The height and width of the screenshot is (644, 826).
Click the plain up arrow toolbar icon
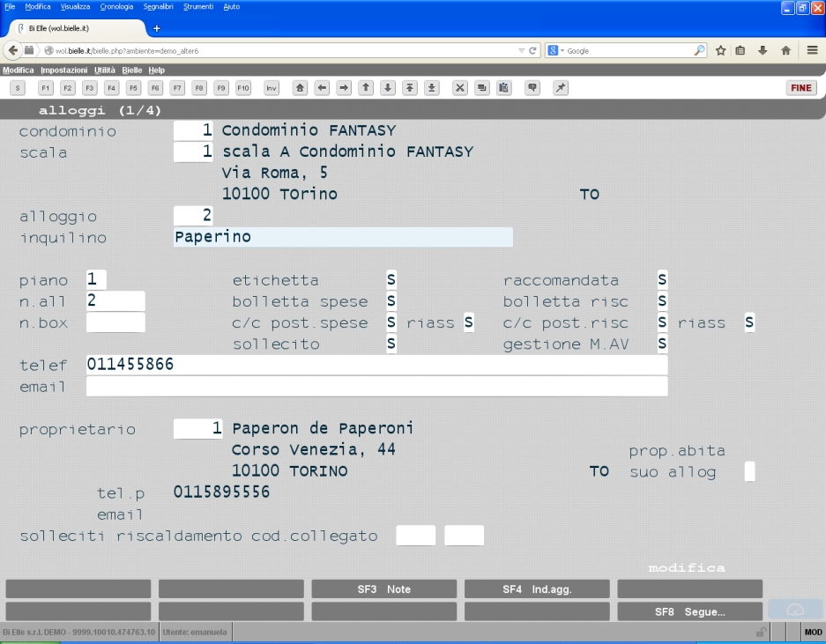point(366,88)
